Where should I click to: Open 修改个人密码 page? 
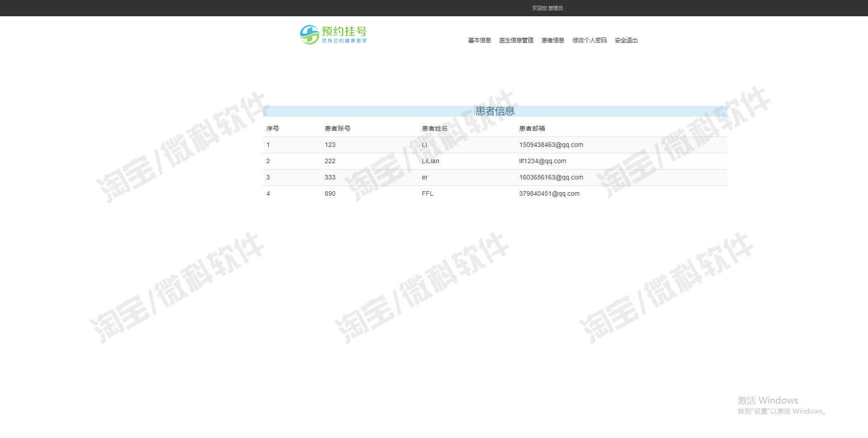coord(589,40)
